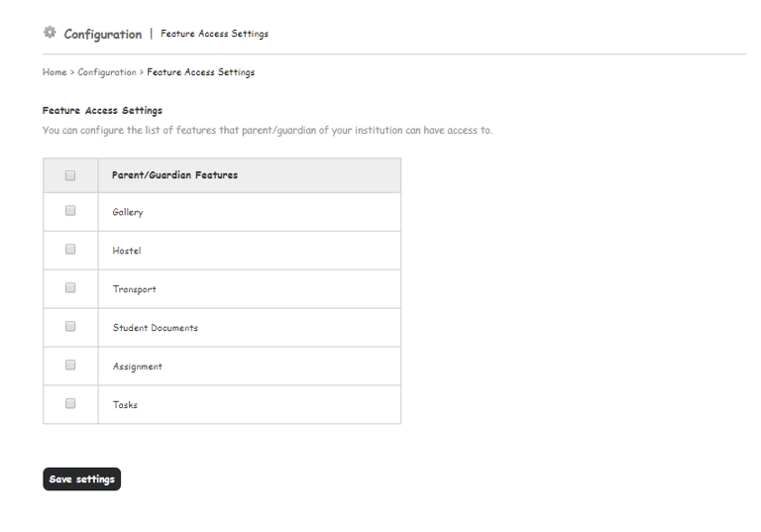Screen dimensions: 761x532
Task: Click the Parent/Guardian Features column header
Action: [x=174, y=175]
